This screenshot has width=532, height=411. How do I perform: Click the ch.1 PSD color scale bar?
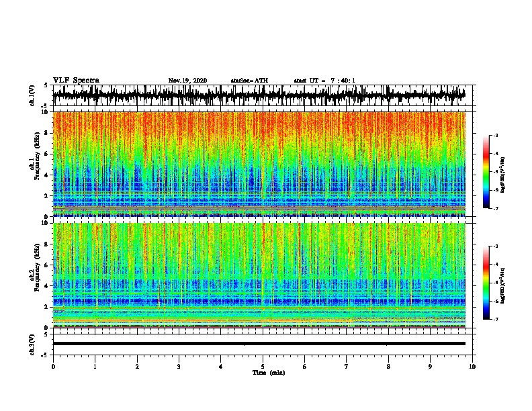point(486,172)
